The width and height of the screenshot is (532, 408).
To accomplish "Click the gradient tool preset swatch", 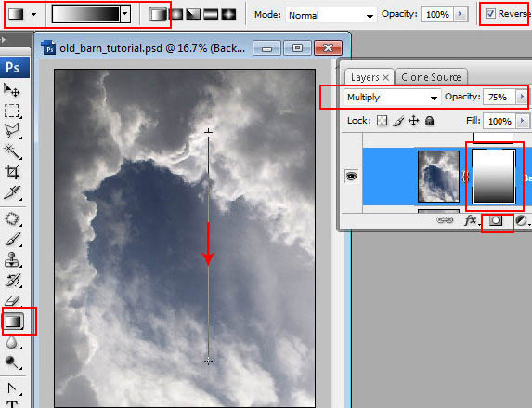I will click(16, 14).
